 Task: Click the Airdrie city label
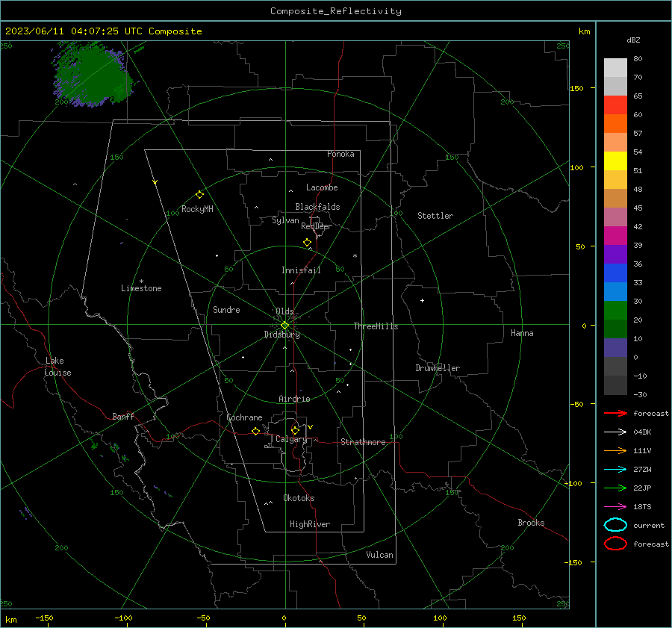pyautogui.click(x=294, y=399)
